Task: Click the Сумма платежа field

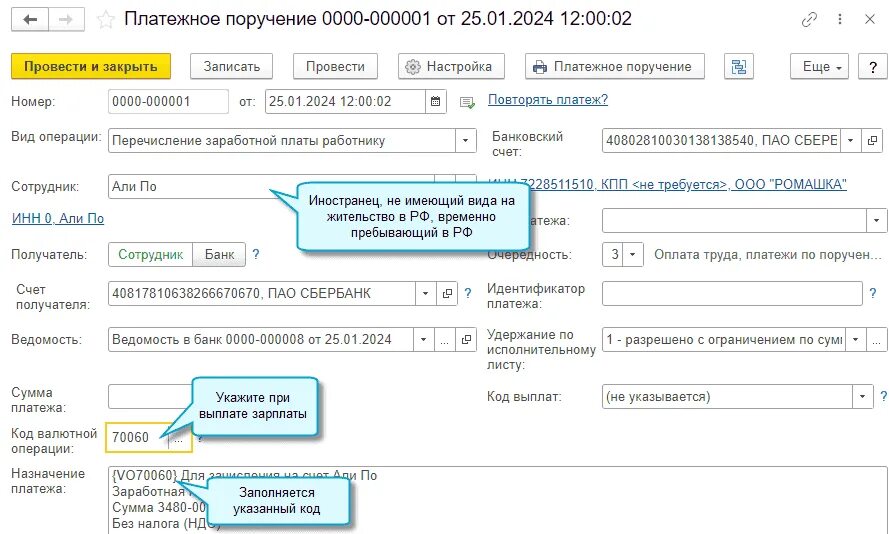Action: pos(150,397)
